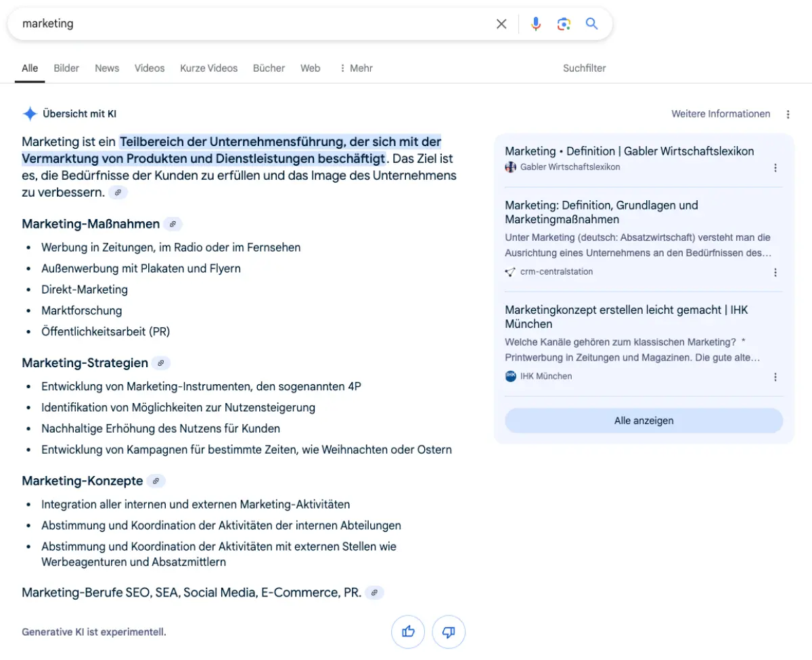Switch to the Kurze Videos tab
The image size is (812, 660).
[x=209, y=68]
